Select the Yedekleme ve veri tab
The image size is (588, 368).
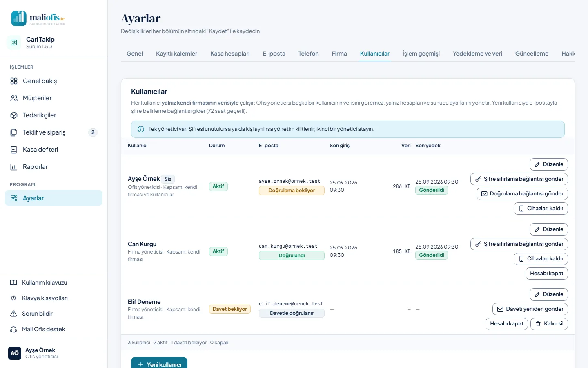point(477,54)
